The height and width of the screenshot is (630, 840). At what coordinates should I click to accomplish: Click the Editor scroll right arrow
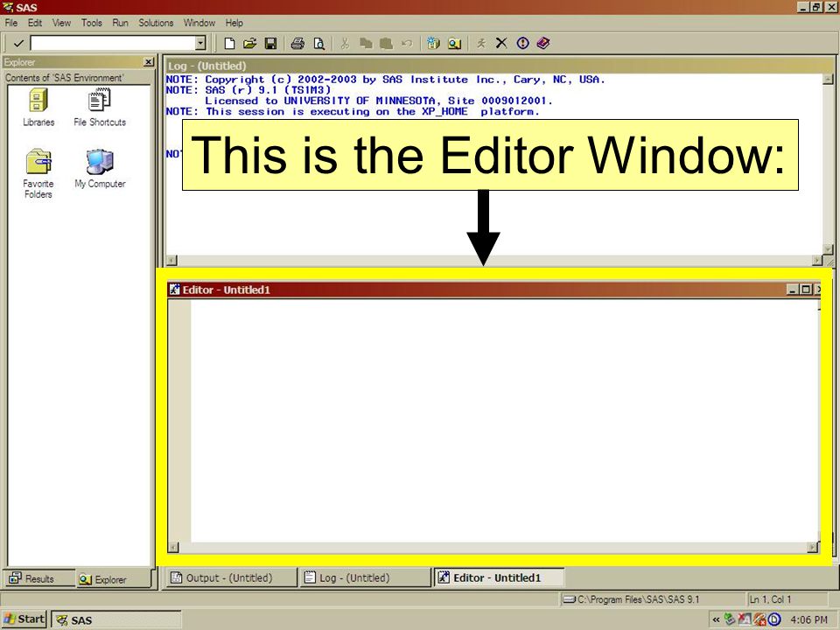tap(813, 547)
